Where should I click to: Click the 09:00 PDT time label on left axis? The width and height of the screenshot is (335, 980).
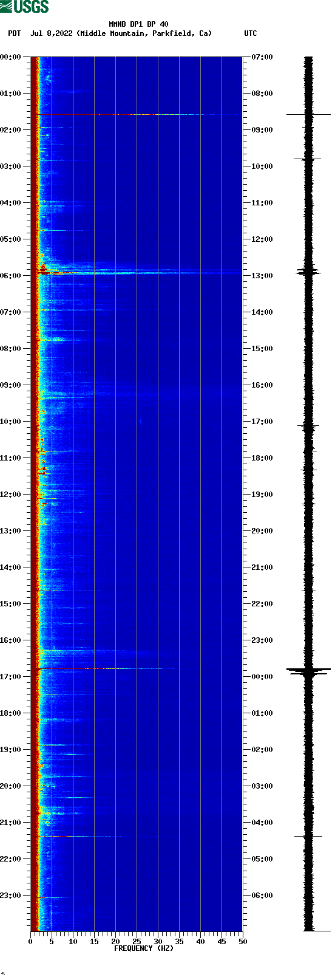pos(11,385)
